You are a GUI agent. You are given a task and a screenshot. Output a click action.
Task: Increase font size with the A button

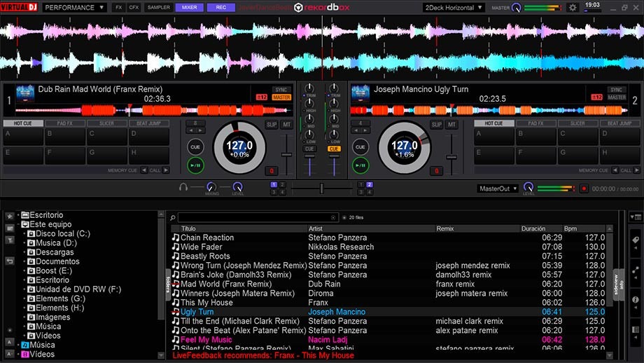pyautogui.click(x=10, y=341)
